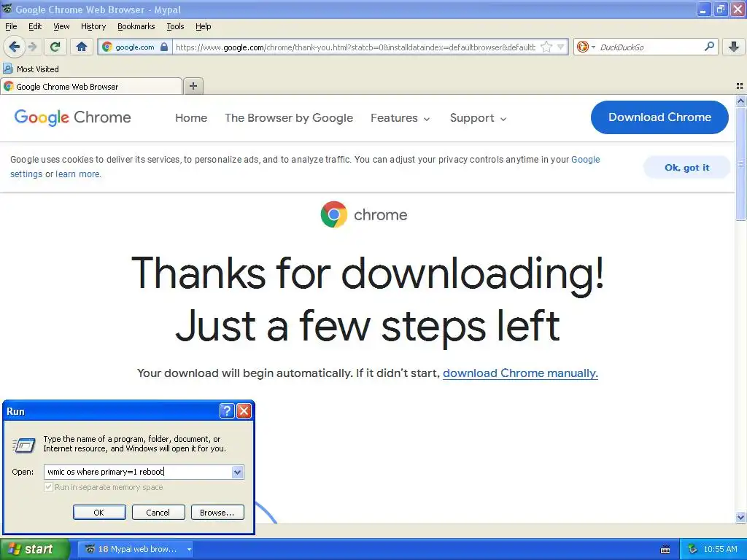
Task: Restore down the Mypal browser window
Action: [x=721, y=9]
